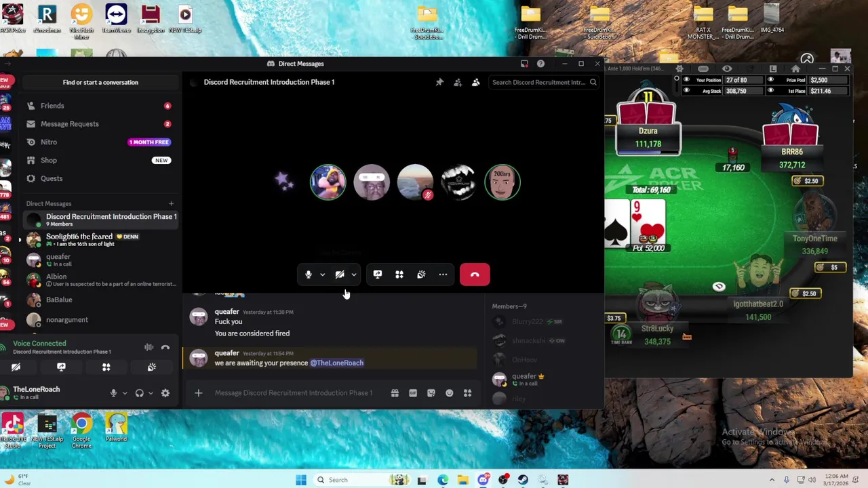Deafen with headphones icon in user panel
The image size is (868, 488).
[x=140, y=393]
